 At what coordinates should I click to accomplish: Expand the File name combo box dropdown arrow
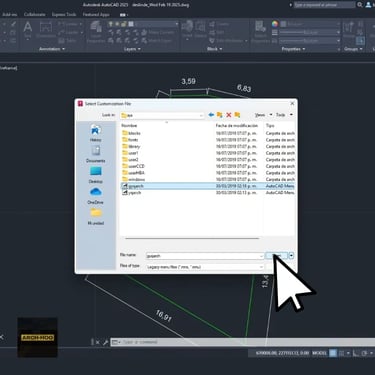tap(261, 256)
